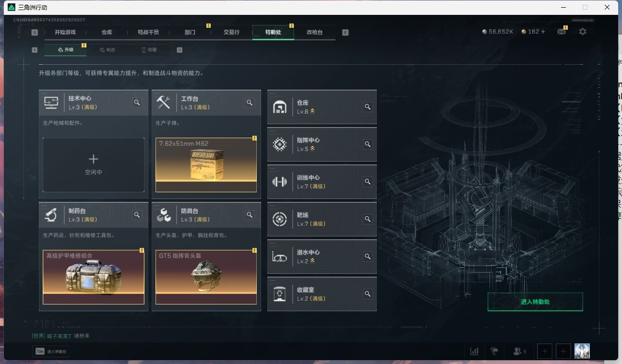622x364 pixels.
Task: Open the mail envelope icon
Action: [x=562, y=32]
